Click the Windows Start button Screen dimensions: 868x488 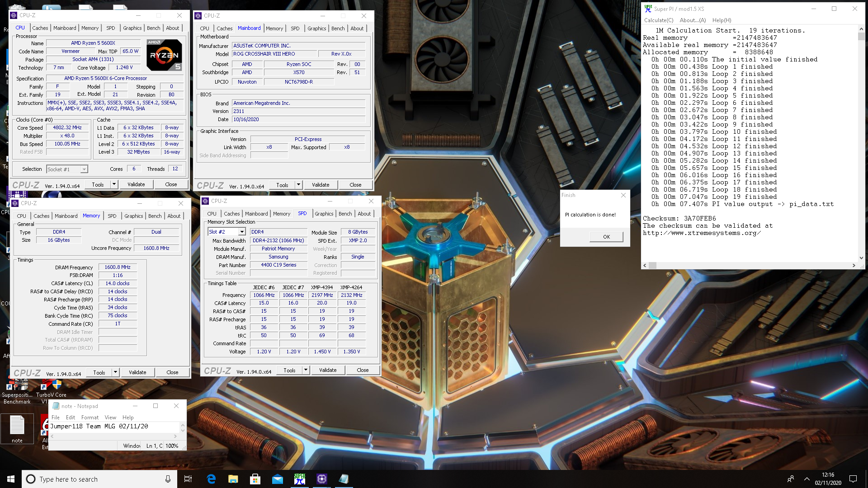(11, 479)
